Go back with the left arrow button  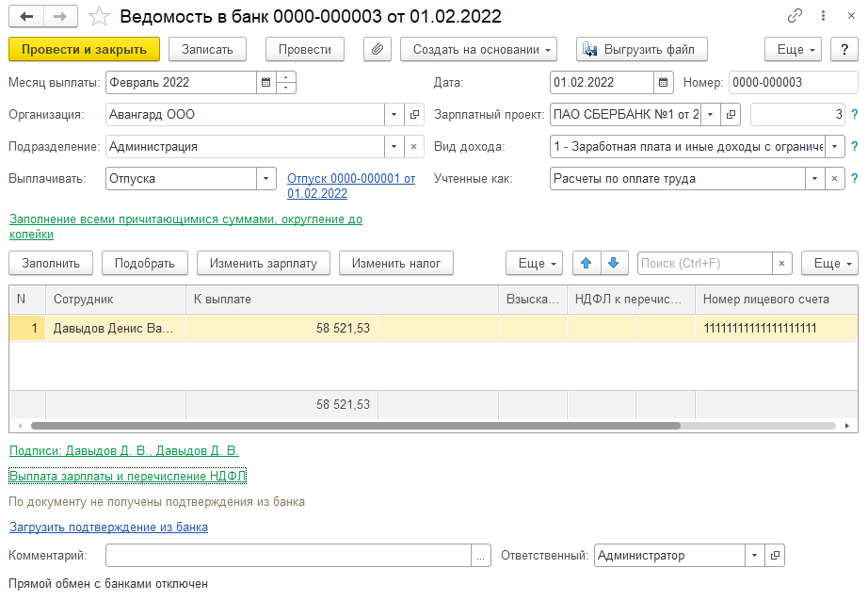click(26, 17)
